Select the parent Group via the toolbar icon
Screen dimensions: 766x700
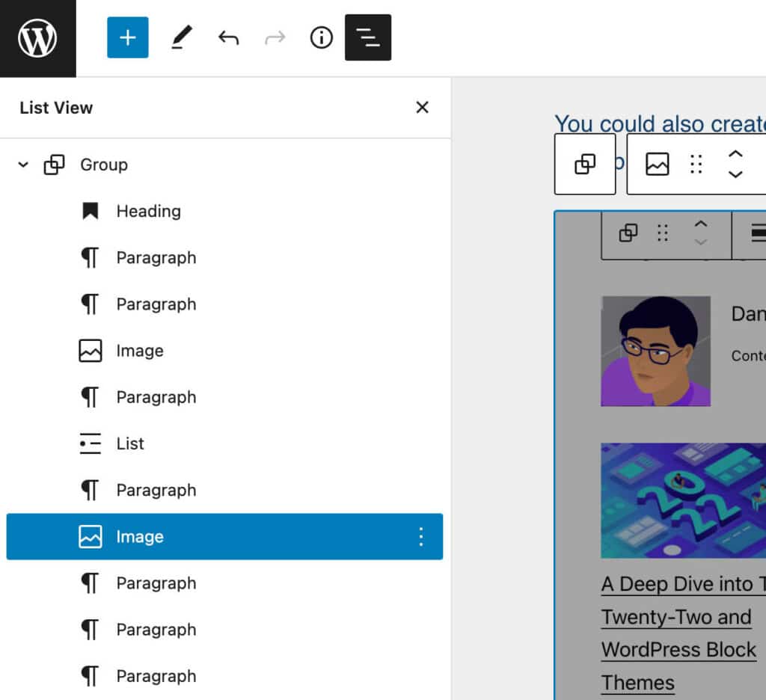584,164
